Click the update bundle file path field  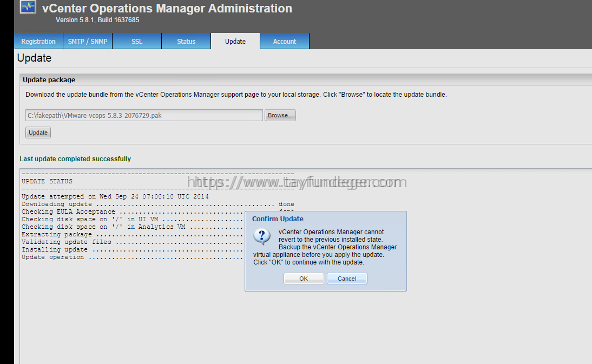pyautogui.click(x=144, y=115)
